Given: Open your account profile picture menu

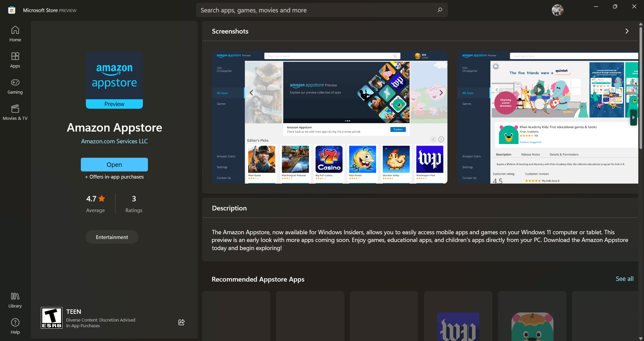Looking at the screenshot, I should click(x=557, y=10).
